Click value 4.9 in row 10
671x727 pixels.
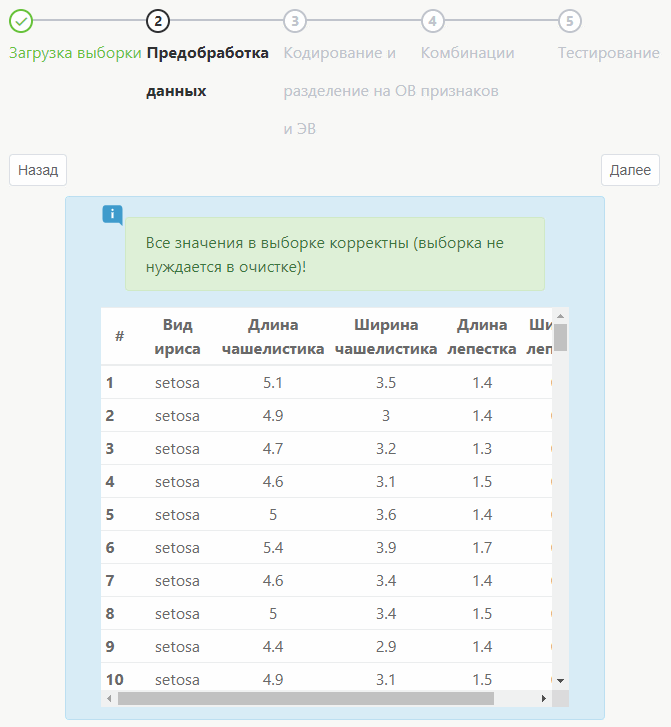[x=273, y=680]
